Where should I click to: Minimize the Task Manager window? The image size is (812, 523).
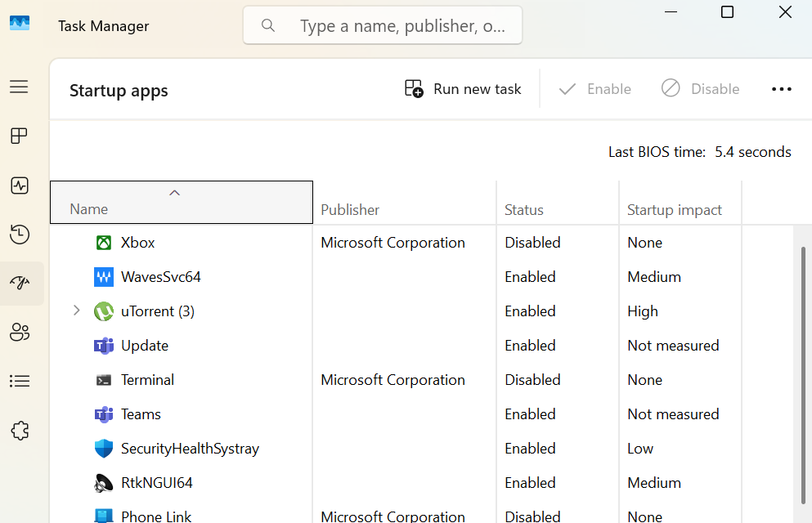pos(671,12)
